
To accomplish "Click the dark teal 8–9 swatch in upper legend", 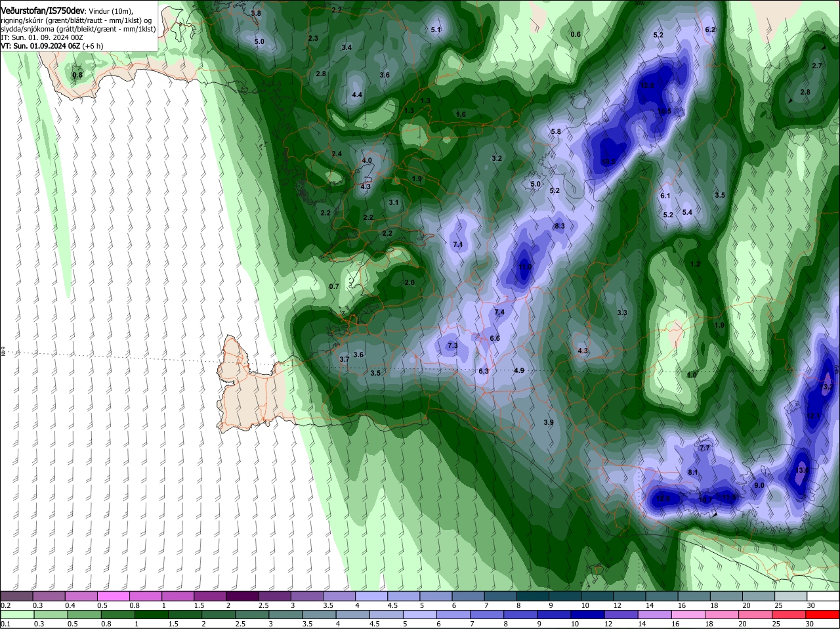I will point(534,596).
